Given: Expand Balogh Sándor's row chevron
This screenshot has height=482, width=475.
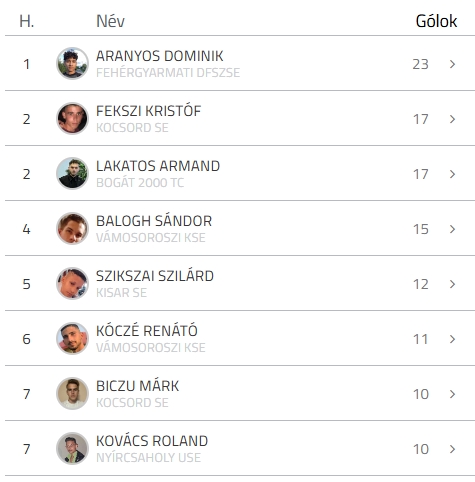Looking at the screenshot, I should click(x=452, y=229).
